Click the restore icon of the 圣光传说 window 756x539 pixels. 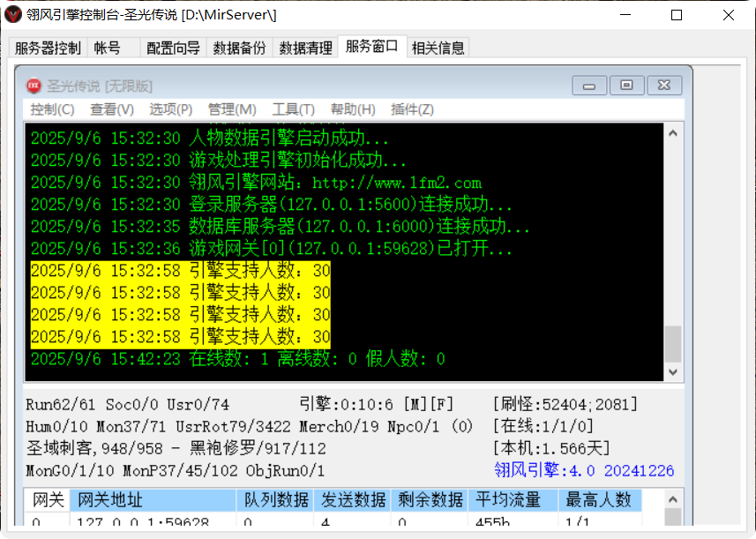pyautogui.click(x=627, y=84)
